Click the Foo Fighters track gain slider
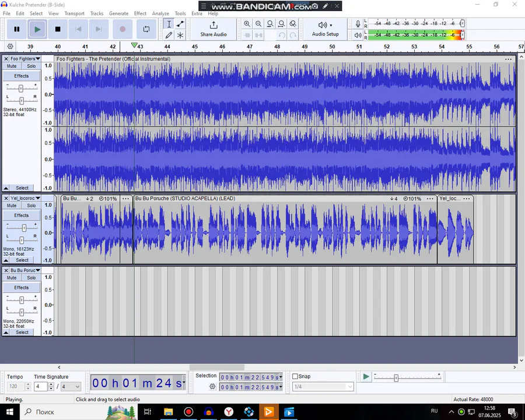The height and width of the screenshot is (420, 525). [x=21, y=88]
